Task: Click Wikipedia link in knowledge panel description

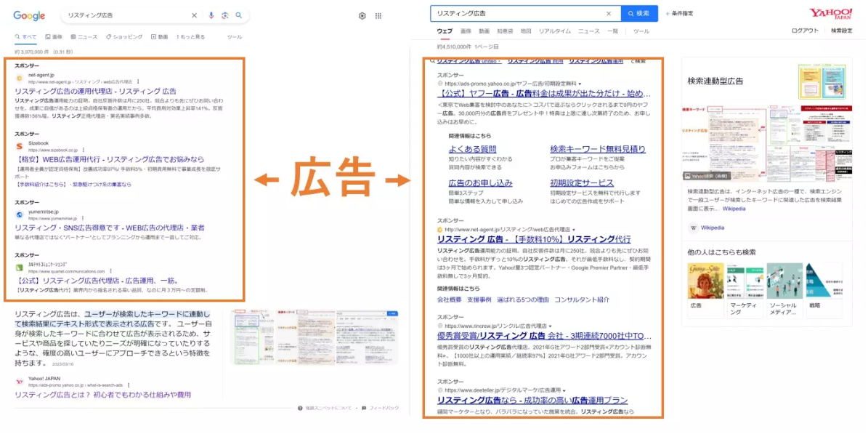Action: coord(734,209)
